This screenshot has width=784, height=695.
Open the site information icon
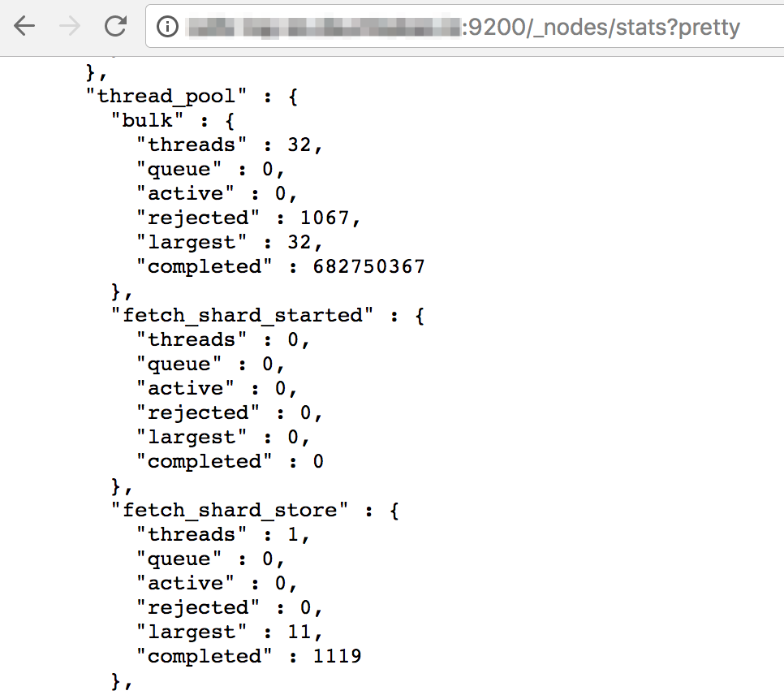point(167,27)
